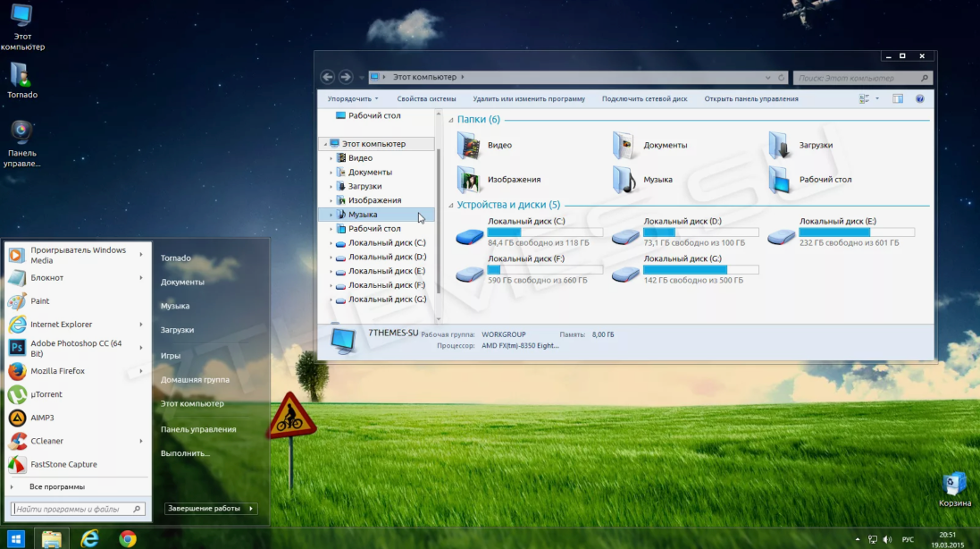This screenshot has width=980, height=549.
Task: Open Paint from the Start menu
Action: tap(40, 301)
